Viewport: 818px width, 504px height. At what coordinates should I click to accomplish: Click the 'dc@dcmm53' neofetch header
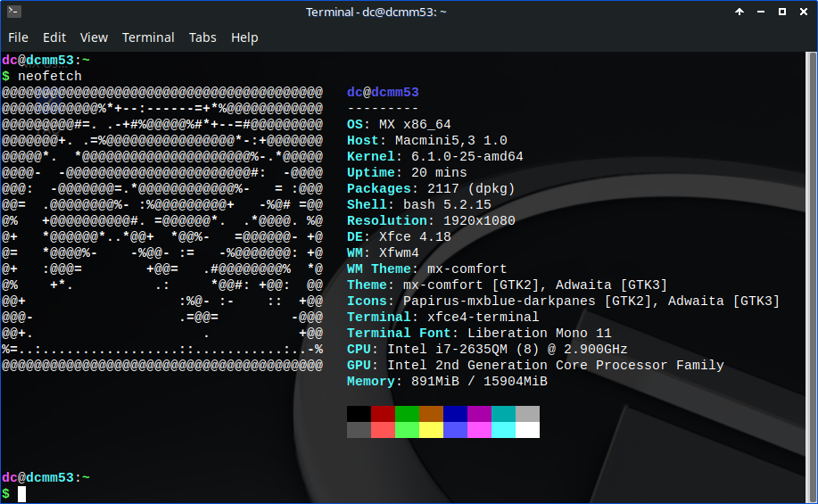coord(383,93)
